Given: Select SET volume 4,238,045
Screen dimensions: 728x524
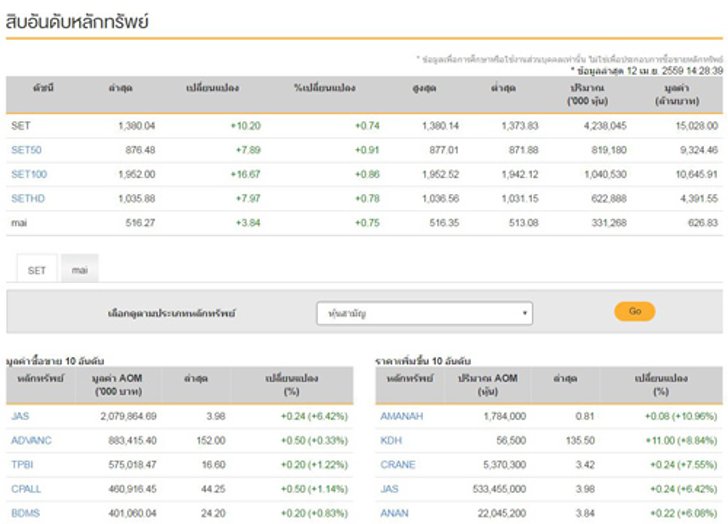Looking at the screenshot, I should 605,126.
